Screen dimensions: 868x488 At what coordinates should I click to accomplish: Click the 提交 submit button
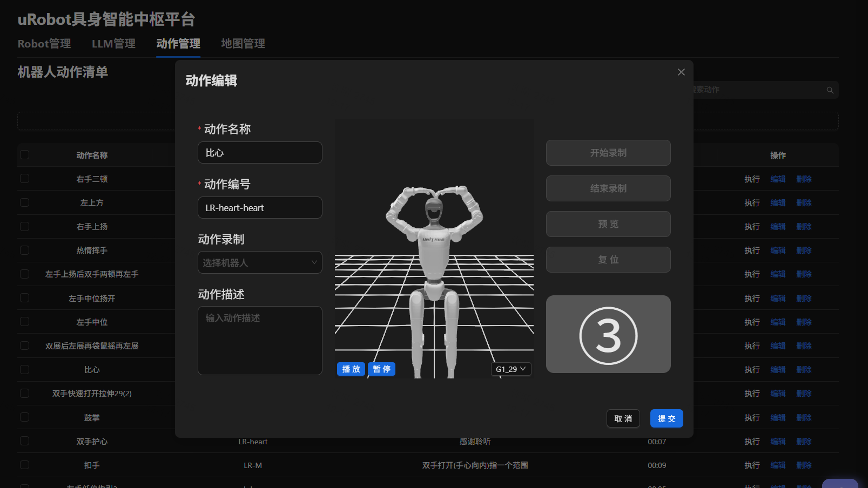[667, 419]
